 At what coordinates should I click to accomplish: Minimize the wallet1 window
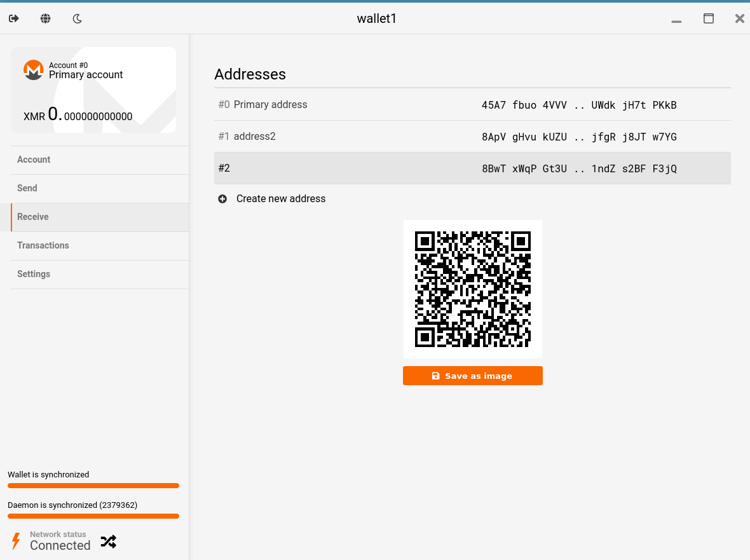676,21
